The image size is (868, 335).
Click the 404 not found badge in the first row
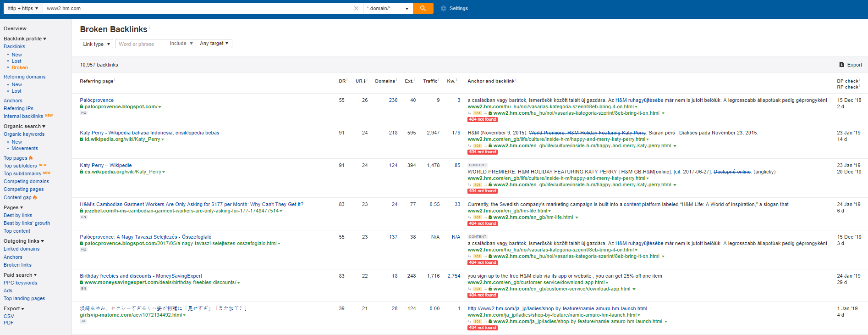click(x=482, y=119)
